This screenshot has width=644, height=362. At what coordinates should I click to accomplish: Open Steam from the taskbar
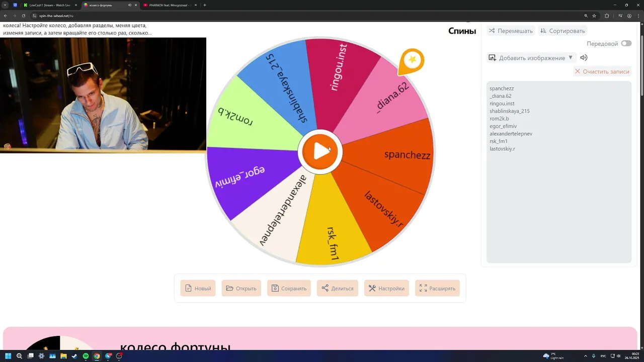point(74,356)
